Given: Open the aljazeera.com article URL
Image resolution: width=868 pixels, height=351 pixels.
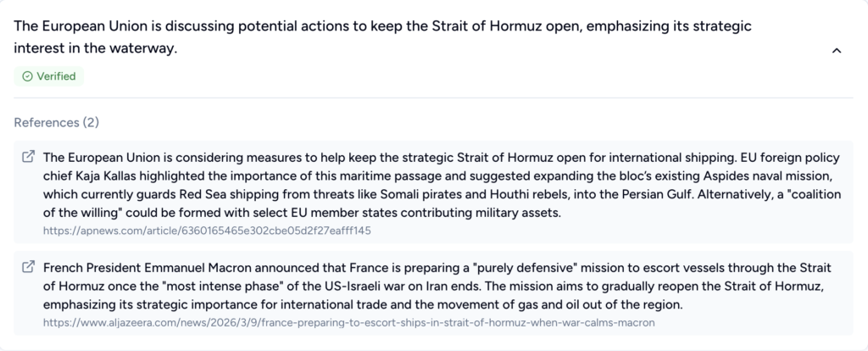Looking at the screenshot, I should [348, 322].
